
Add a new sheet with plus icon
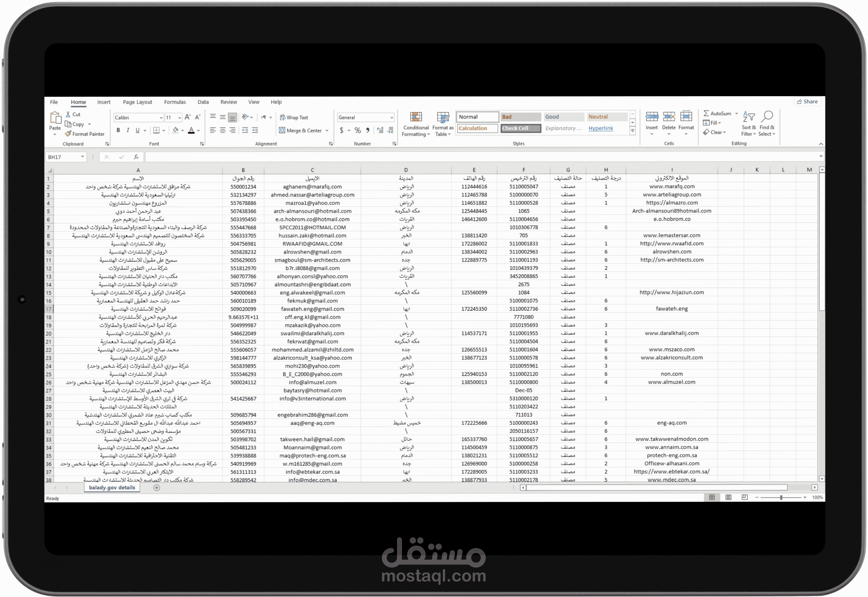click(157, 488)
